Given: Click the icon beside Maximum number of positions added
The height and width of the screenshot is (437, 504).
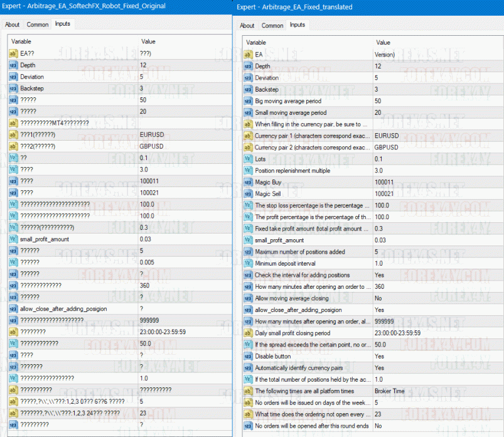Looking at the screenshot, I should [248, 252].
